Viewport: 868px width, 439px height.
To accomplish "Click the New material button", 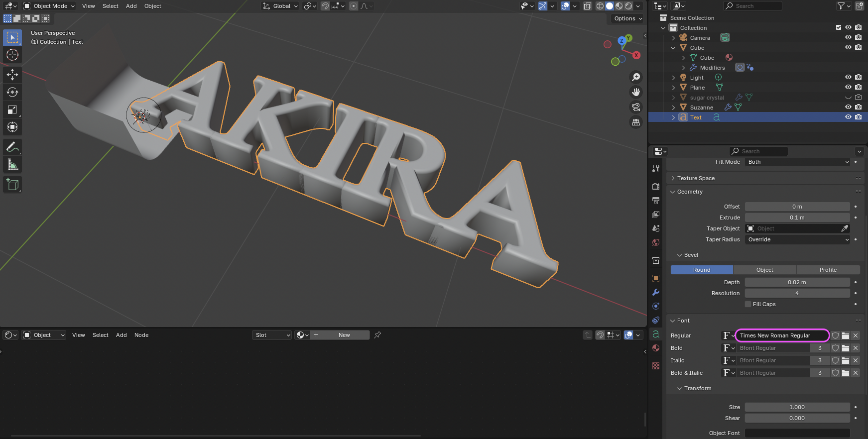I will 344,335.
